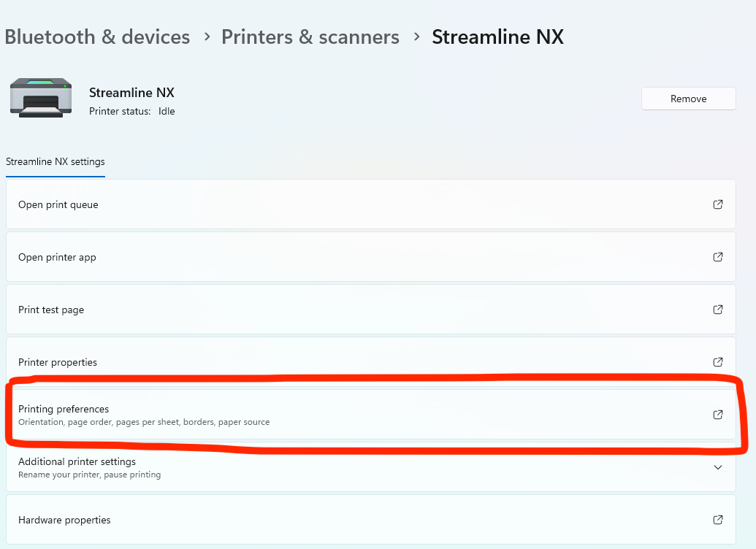Viewport: 756px width, 549px height.
Task: Choose the Open printer app label
Action: point(57,258)
